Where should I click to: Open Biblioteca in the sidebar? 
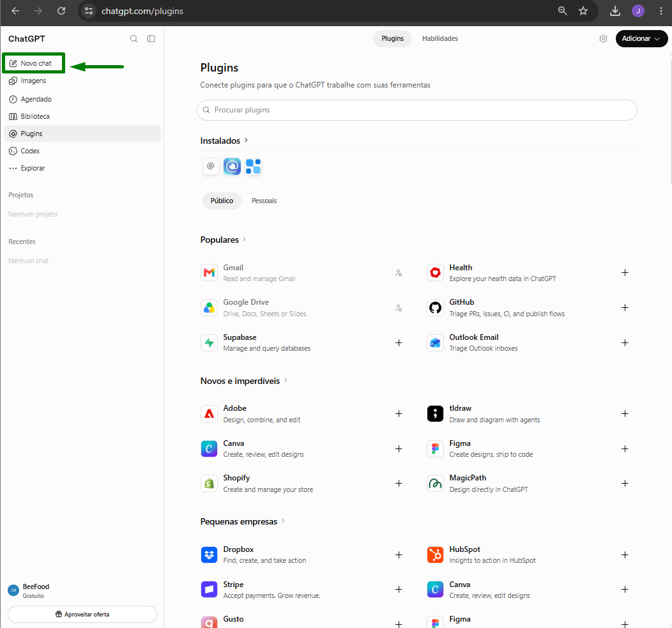82,116
